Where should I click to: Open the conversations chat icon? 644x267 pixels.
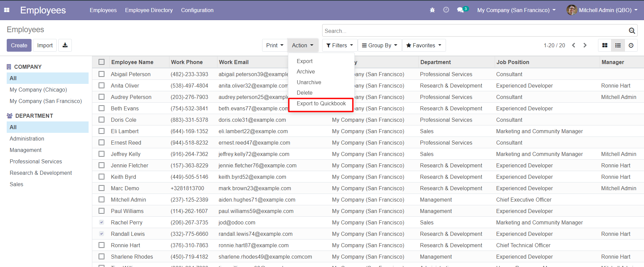click(x=460, y=10)
